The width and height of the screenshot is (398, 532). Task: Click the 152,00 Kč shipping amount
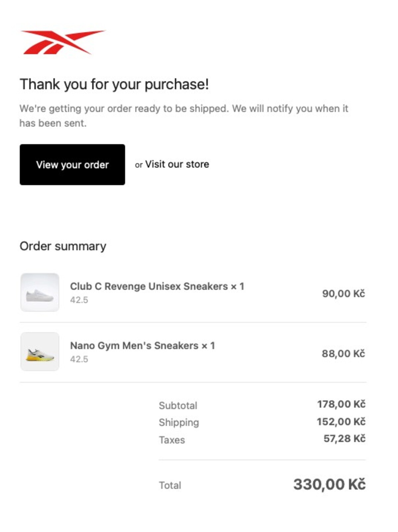341,422
